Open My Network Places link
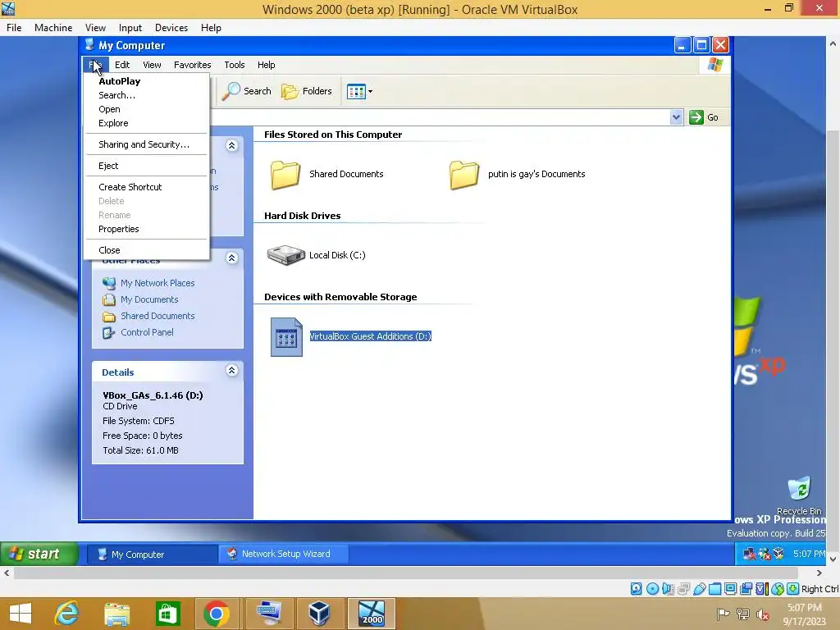The image size is (840, 630). click(x=157, y=283)
